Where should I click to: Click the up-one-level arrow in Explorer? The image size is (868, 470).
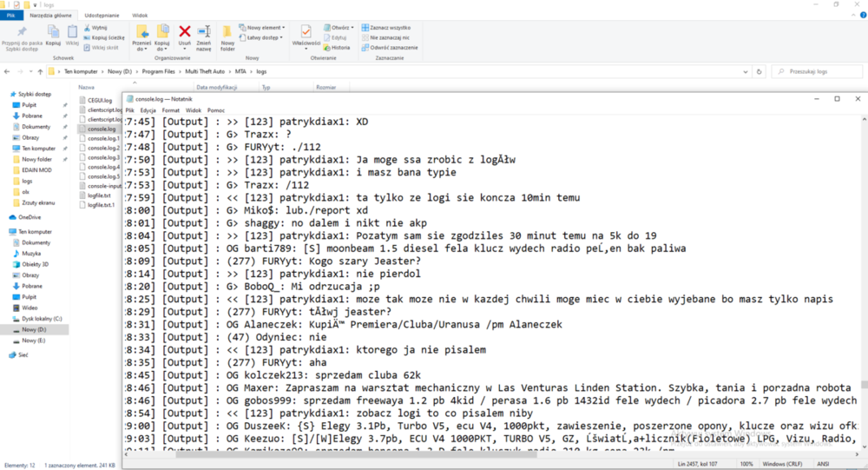coord(40,71)
